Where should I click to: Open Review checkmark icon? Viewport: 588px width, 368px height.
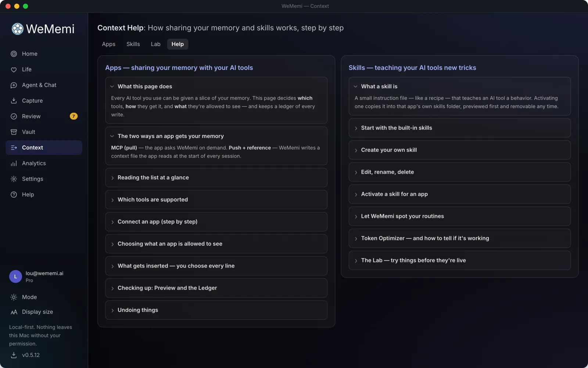click(x=14, y=116)
